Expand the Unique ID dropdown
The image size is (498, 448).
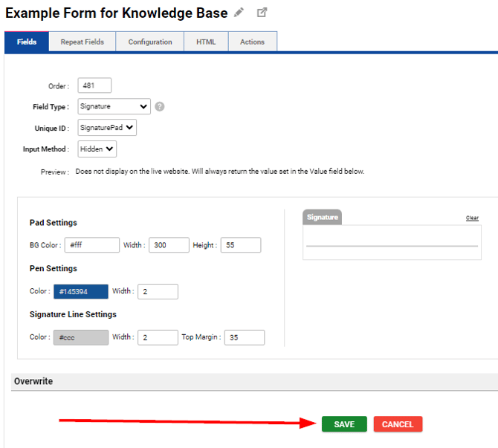107,128
